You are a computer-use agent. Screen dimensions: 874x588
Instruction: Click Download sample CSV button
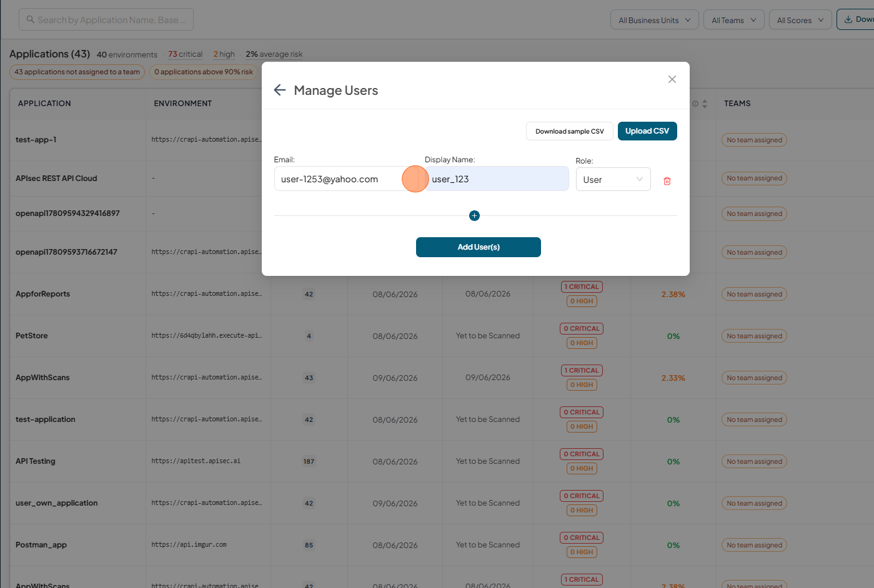point(570,131)
